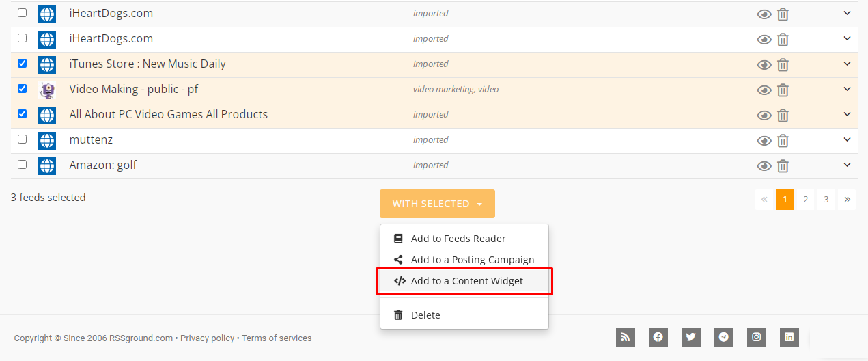Toggle the WITH SELECTED dropdown button
This screenshot has width=868, height=361.
point(437,204)
